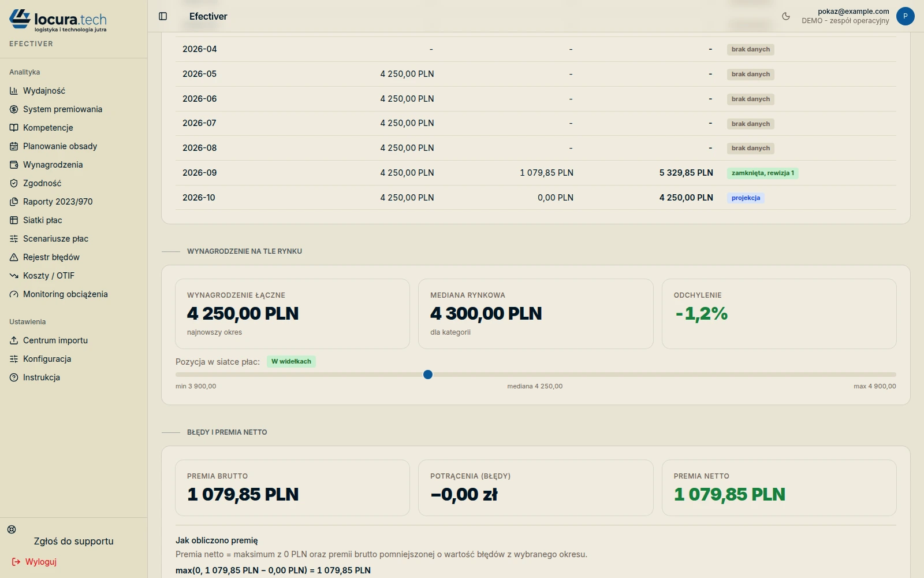The height and width of the screenshot is (578, 924).
Task: Click the Raporty 2023/970 documents icon
Action: point(14,202)
